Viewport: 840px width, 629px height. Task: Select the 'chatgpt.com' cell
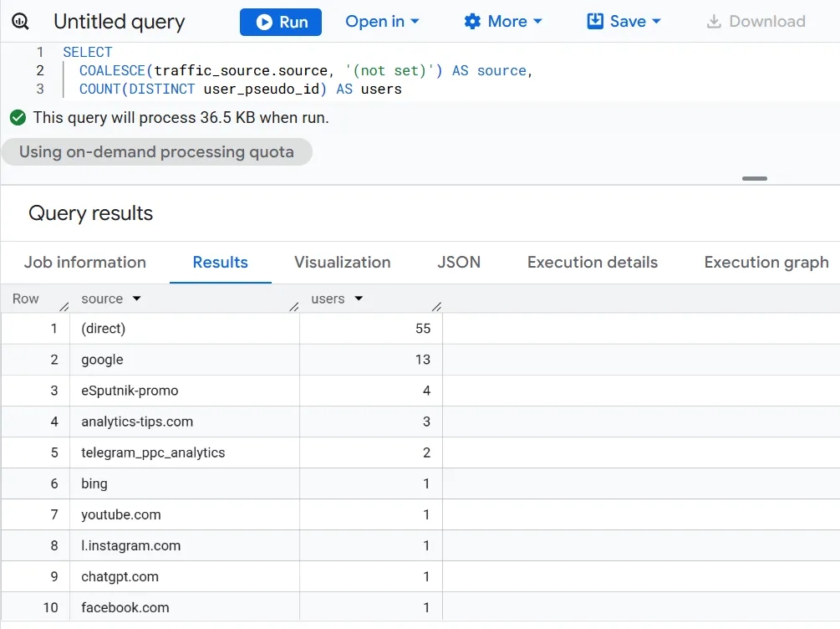[x=184, y=577]
